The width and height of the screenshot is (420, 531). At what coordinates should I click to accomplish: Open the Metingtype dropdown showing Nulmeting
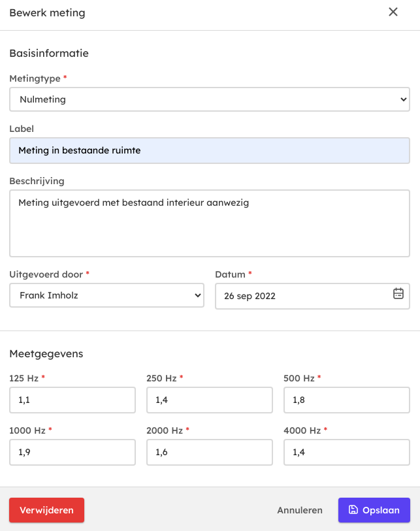(209, 100)
